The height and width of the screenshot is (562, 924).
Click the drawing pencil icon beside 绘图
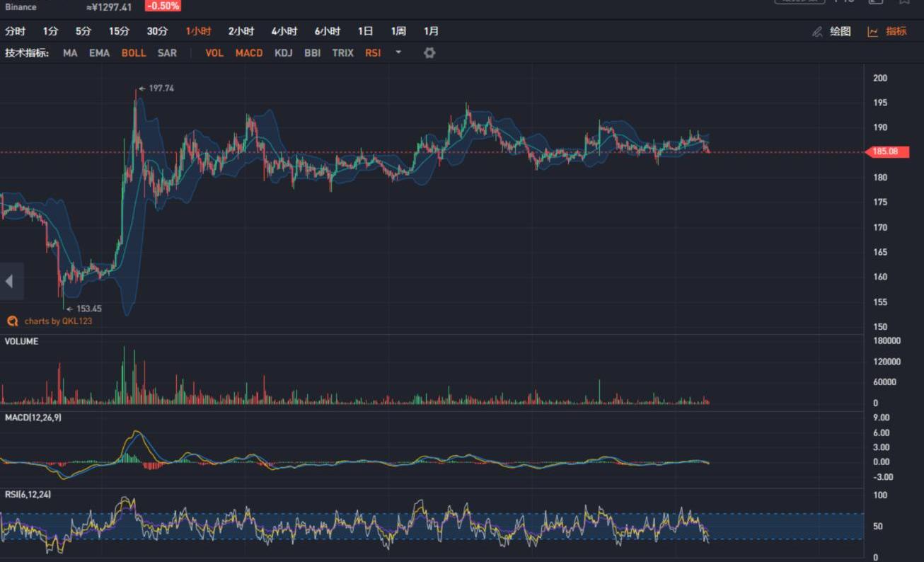(x=818, y=32)
